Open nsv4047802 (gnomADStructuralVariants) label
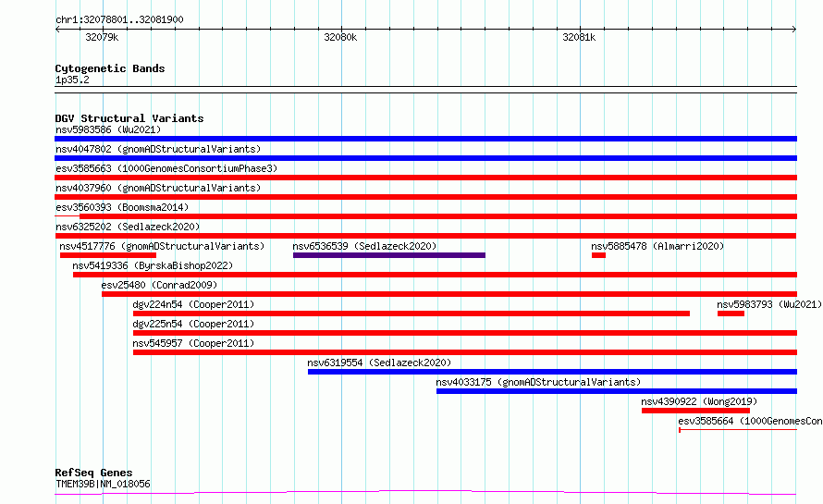Viewport: 823px width, 504px height. tap(158, 149)
